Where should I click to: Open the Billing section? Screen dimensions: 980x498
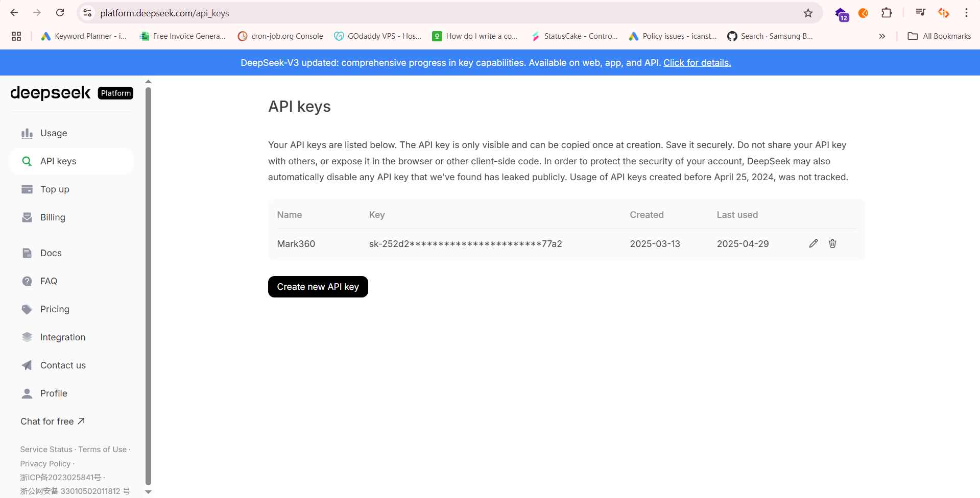(71, 217)
